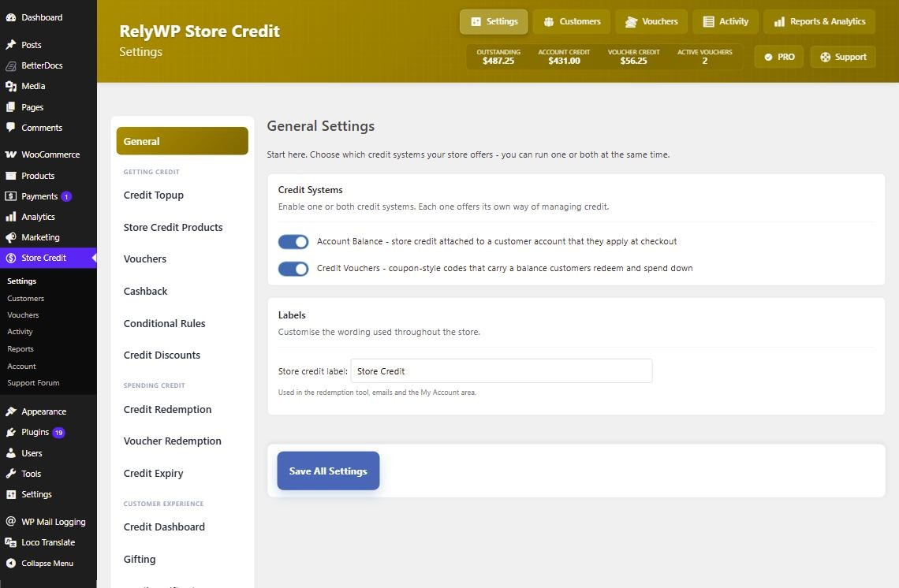Open the Vouchers submenu link in the sidebar

[x=23, y=315]
